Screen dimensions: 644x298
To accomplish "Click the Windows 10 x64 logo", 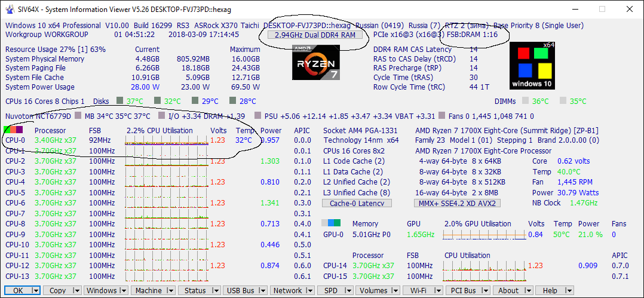I will [532, 66].
